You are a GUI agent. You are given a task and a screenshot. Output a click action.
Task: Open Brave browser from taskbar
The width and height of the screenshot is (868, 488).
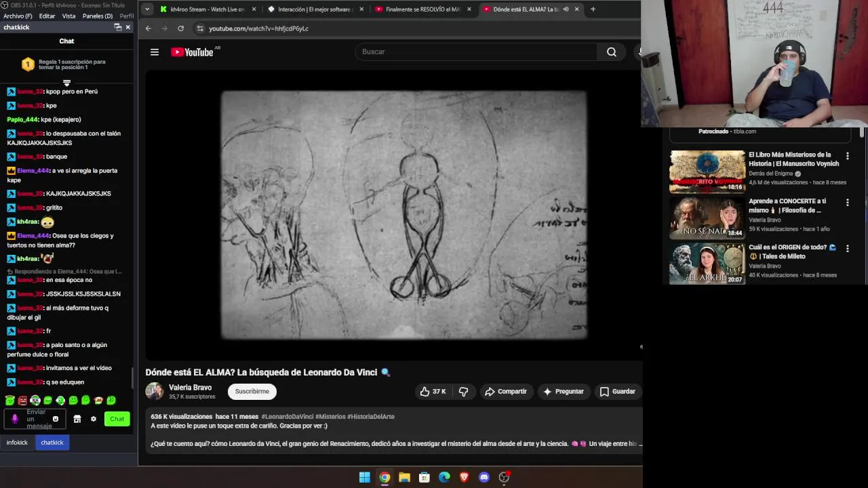(464, 477)
